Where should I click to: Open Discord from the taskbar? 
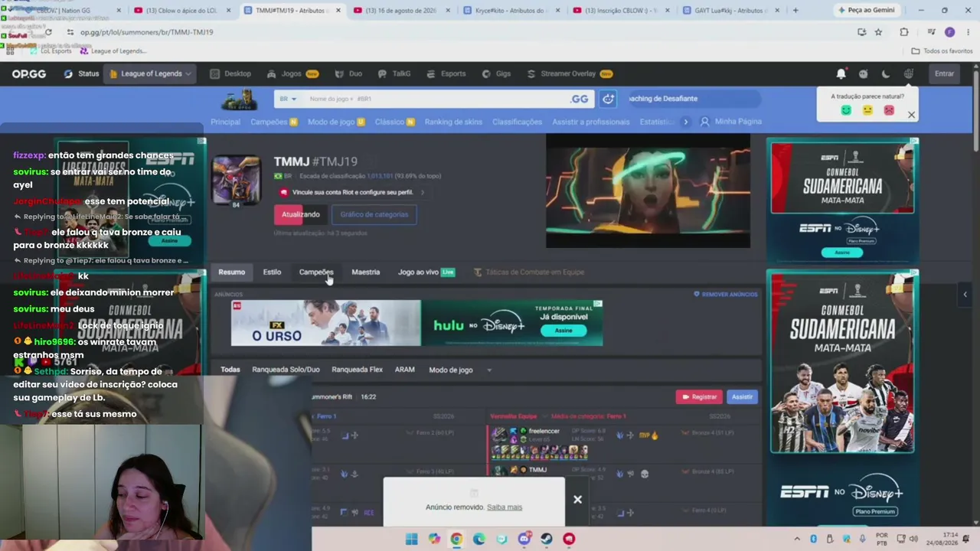click(x=524, y=539)
